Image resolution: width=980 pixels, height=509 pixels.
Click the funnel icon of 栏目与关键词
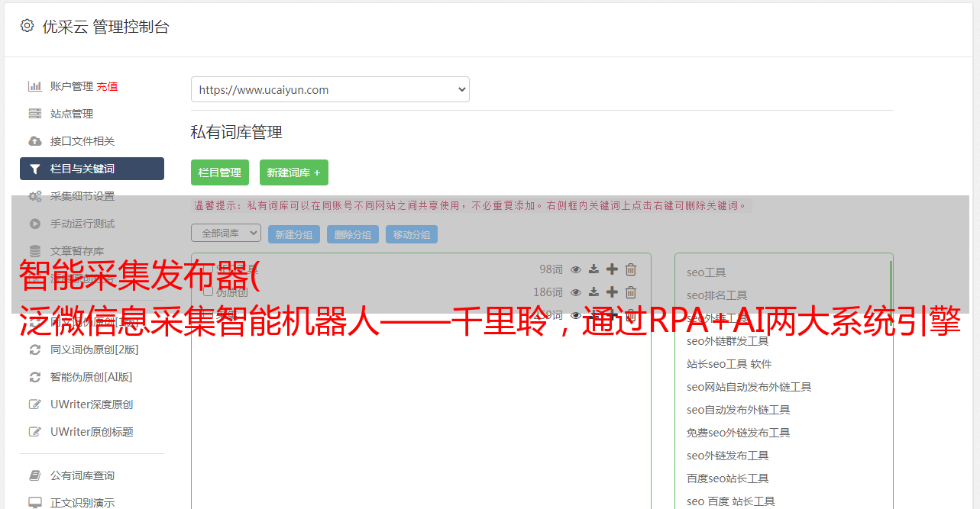click(35, 169)
